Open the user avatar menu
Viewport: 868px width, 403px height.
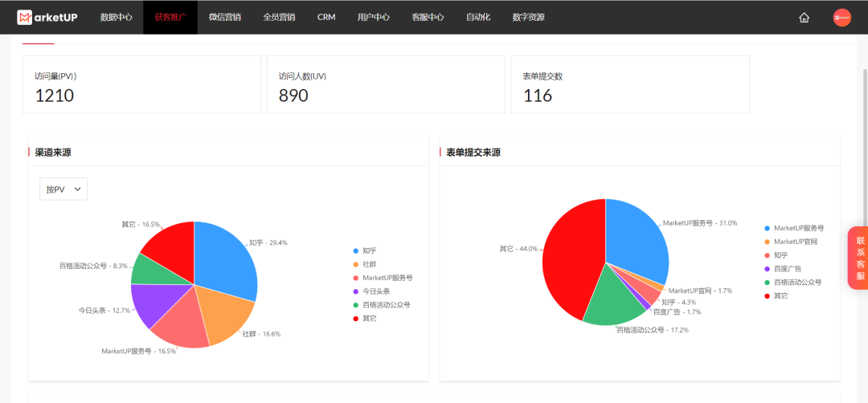pos(841,18)
